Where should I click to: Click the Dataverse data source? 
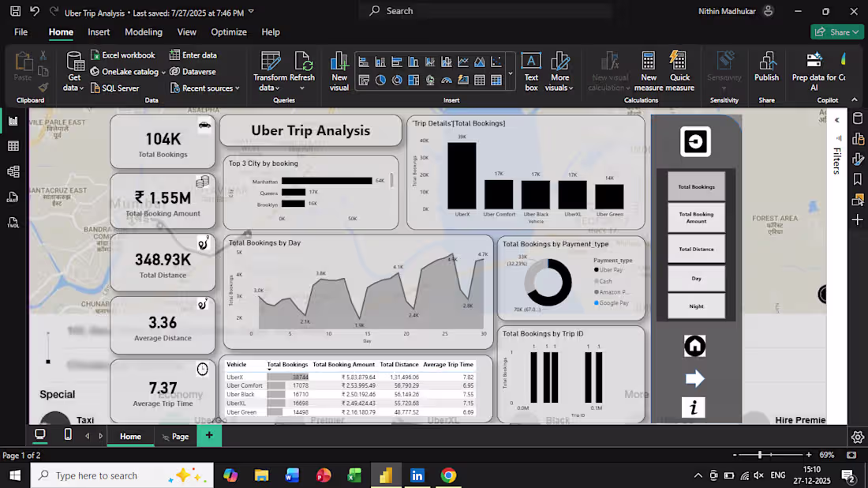pyautogui.click(x=193, y=71)
